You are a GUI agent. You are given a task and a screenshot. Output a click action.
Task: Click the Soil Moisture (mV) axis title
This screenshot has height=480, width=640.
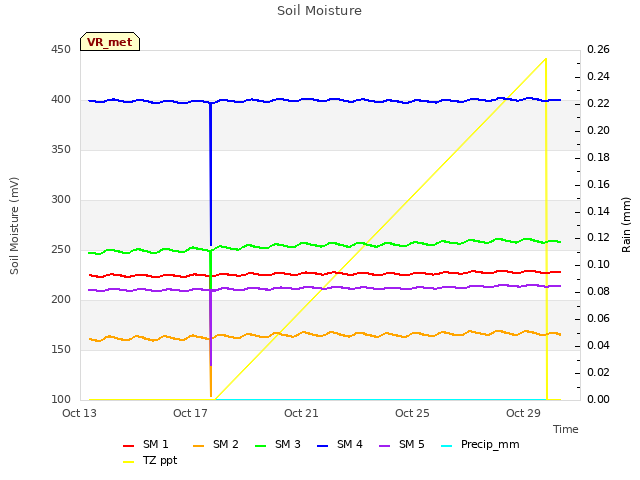(x=14, y=226)
